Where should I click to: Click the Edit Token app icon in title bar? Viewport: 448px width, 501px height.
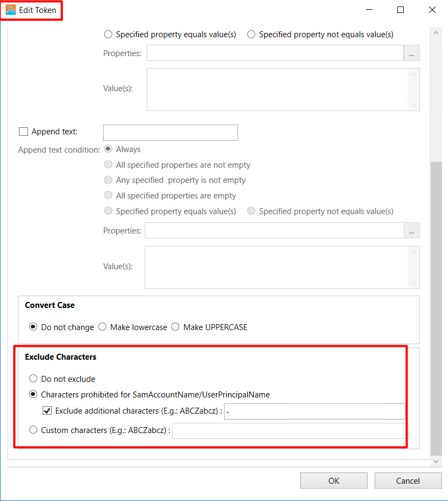[x=11, y=10]
